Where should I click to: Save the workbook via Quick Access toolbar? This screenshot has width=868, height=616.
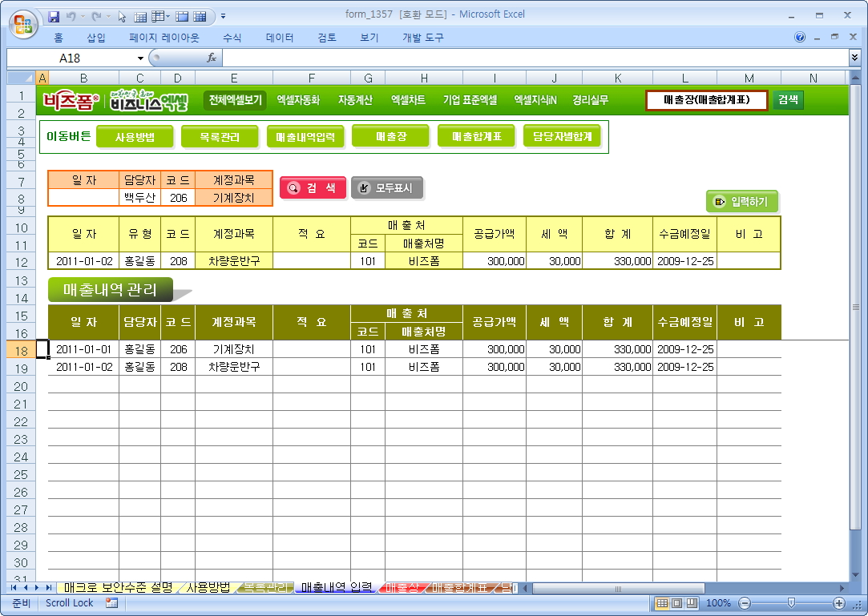pos(54,16)
